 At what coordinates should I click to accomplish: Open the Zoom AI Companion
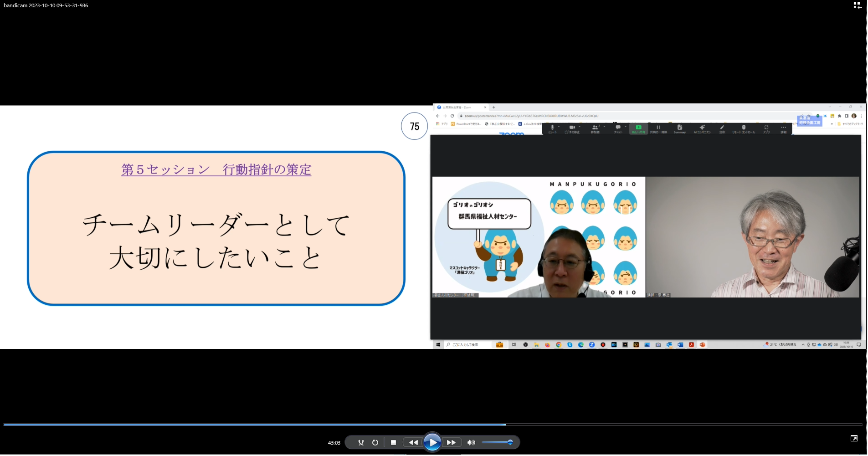pos(702,129)
